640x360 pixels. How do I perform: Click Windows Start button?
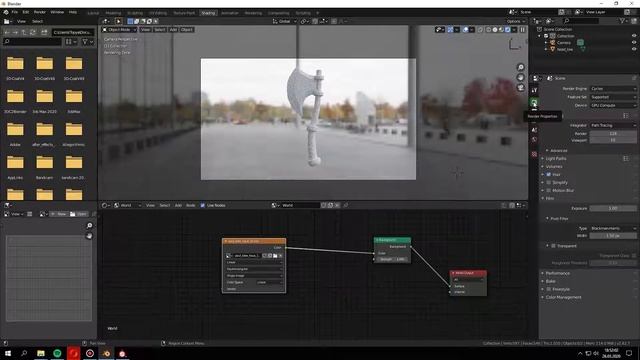[x=8, y=353]
